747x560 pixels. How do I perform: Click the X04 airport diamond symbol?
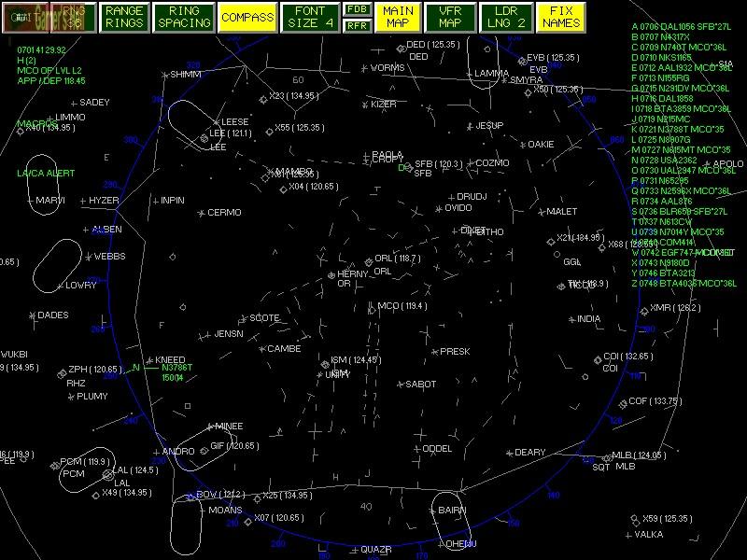(283, 189)
